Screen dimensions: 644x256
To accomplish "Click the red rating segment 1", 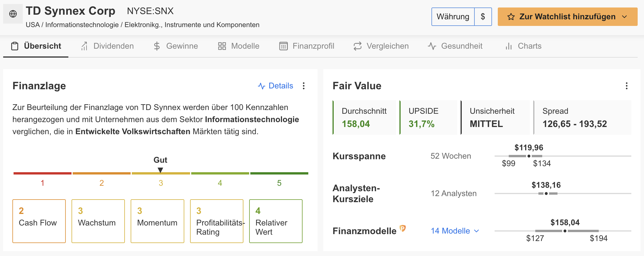I will tap(42, 173).
